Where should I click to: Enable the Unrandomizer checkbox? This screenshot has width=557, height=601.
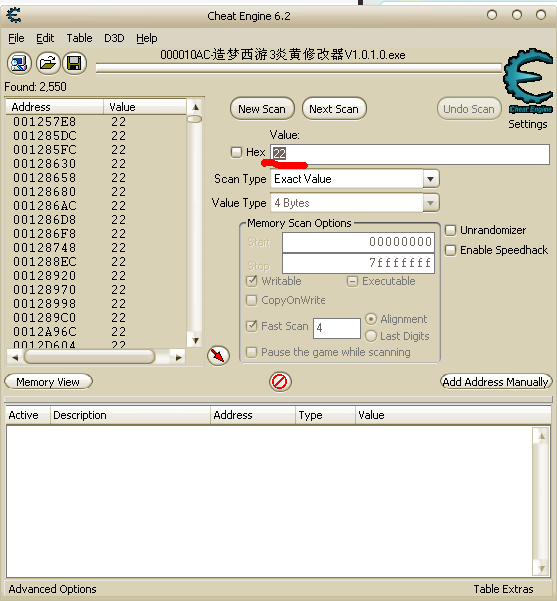pos(450,230)
